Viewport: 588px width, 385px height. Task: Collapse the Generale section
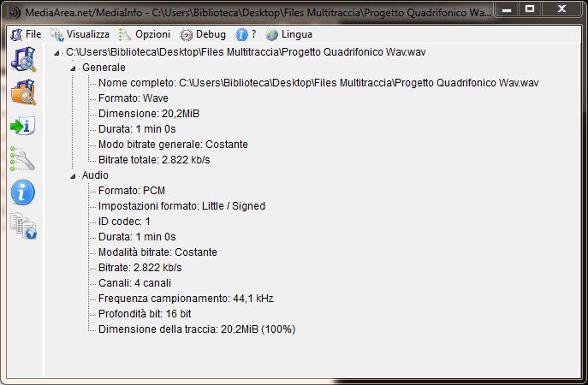click(x=73, y=68)
